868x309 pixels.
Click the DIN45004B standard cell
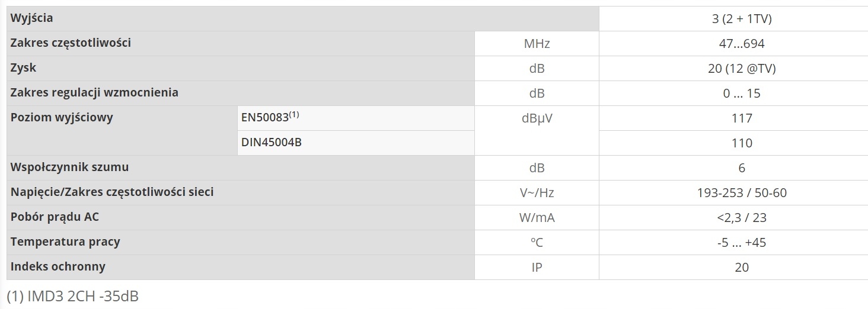click(272, 143)
